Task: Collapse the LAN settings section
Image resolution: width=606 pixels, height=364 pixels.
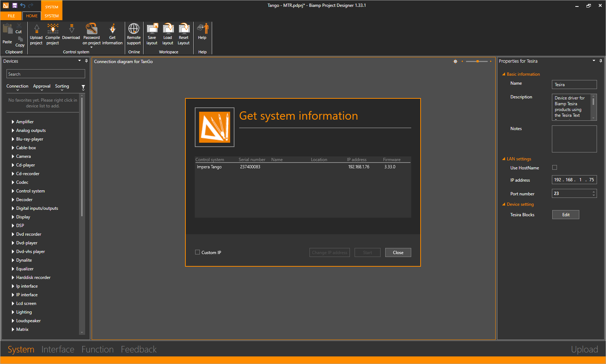Action: [x=504, y=159]
